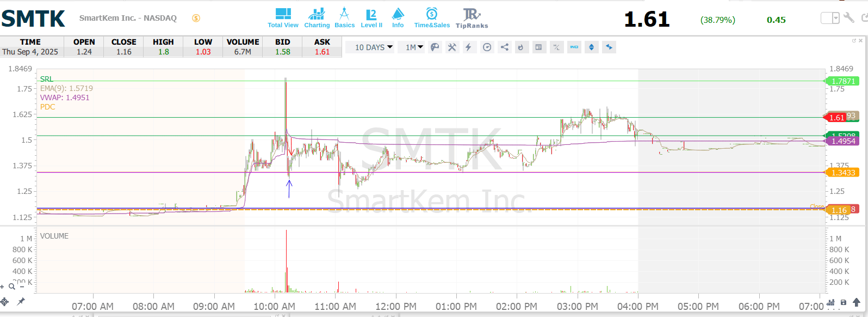Viewport: 868px width, 317px height.
Task: Click the HIGH value 1.8
Action: click(x=164, y=52)
